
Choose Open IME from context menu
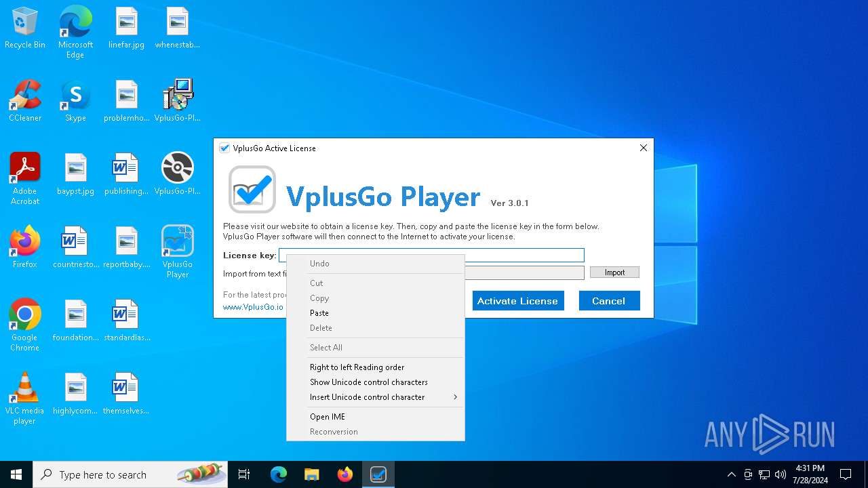(x=376, y=417)
